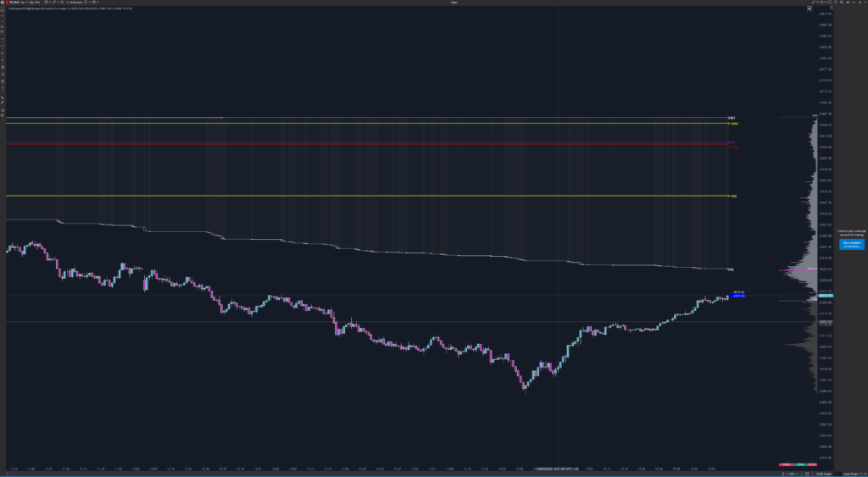The image size is (868, 477).
Task: Click the red square beside the instrument name
Action: point(7,3)
